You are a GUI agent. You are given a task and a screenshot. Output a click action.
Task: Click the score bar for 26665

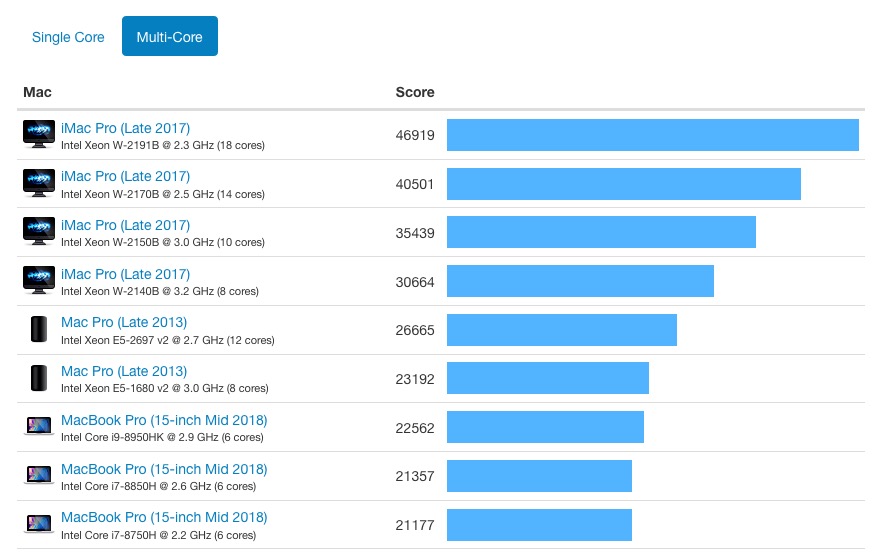pos(562,330)
